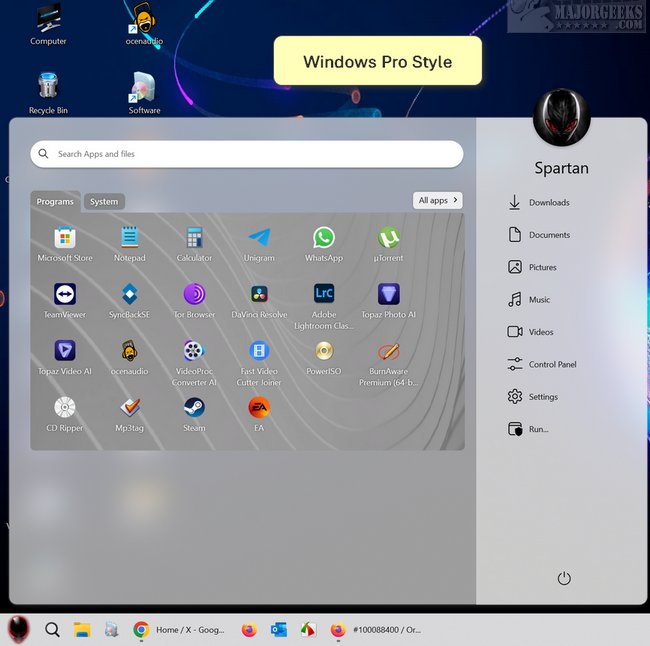Open Videos folder shortcut

[530, 332]
